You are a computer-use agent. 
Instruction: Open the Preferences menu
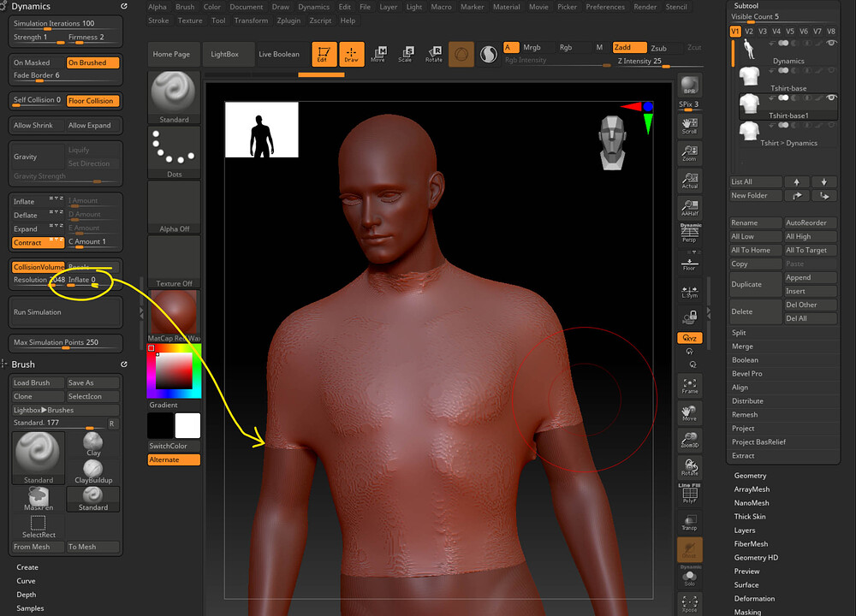coord(605,7)
